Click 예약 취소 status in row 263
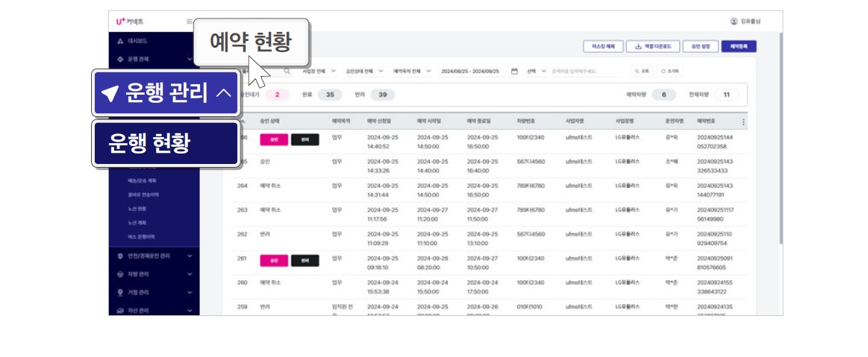The image size is (868, 357). [x=270, y=210]
